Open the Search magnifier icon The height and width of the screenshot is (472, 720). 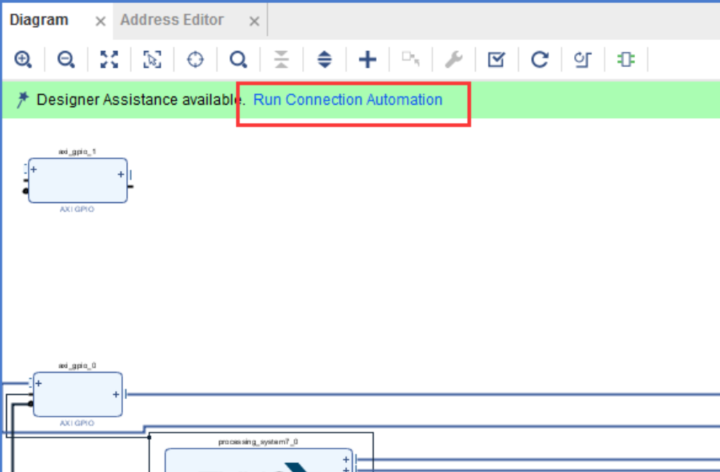pyautogui.click(x=238, y=60)
